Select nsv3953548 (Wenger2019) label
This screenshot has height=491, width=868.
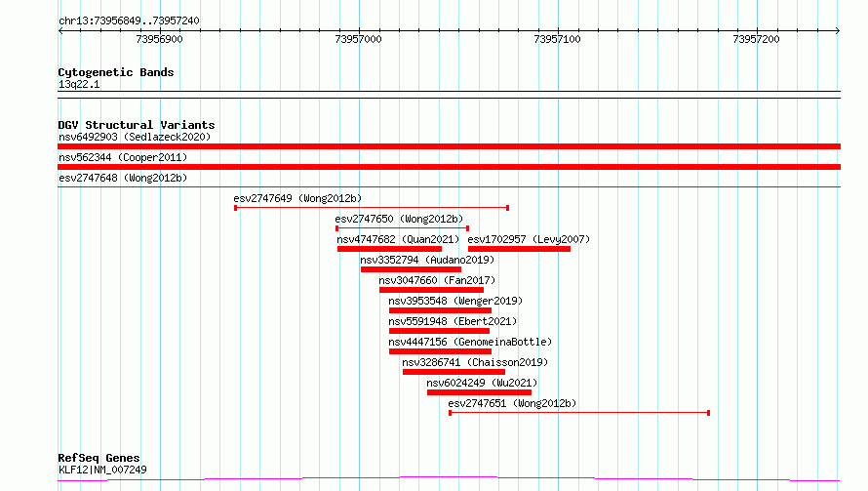click(455, 301)
